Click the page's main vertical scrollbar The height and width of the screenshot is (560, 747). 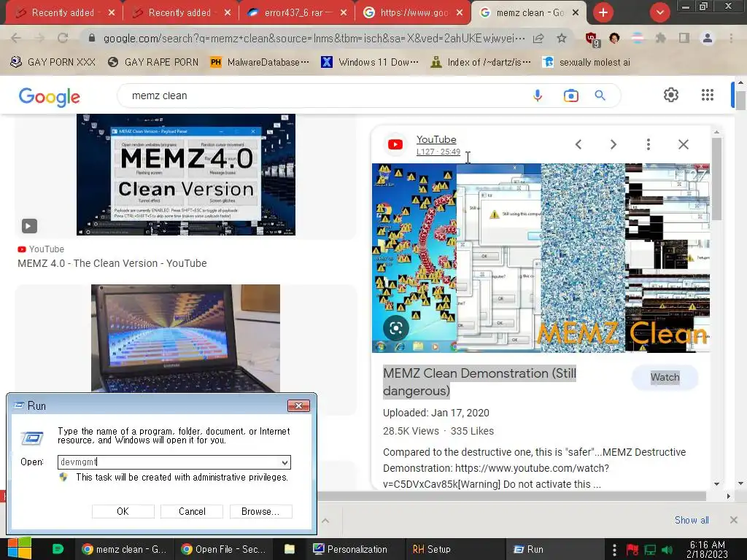pyautogui.click(x=740, y=100)
